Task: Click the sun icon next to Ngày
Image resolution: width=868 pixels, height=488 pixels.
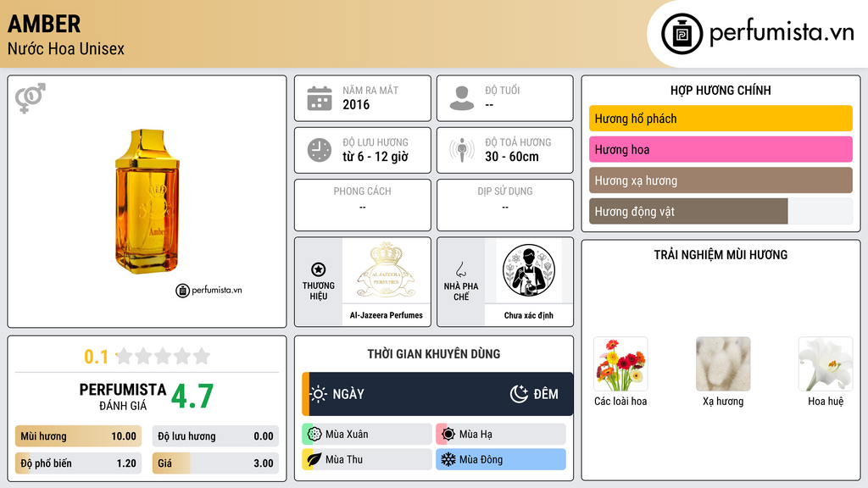Action: point(319,394)
